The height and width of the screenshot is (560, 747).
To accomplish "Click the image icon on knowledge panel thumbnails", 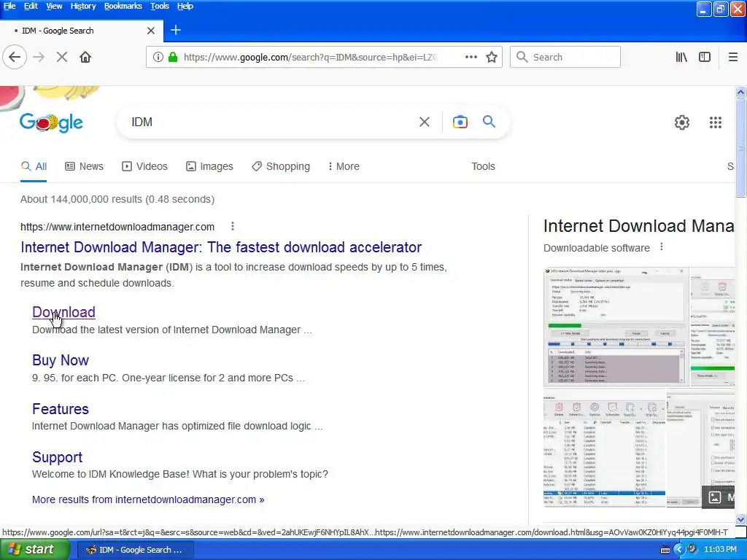I will [715, 497].
